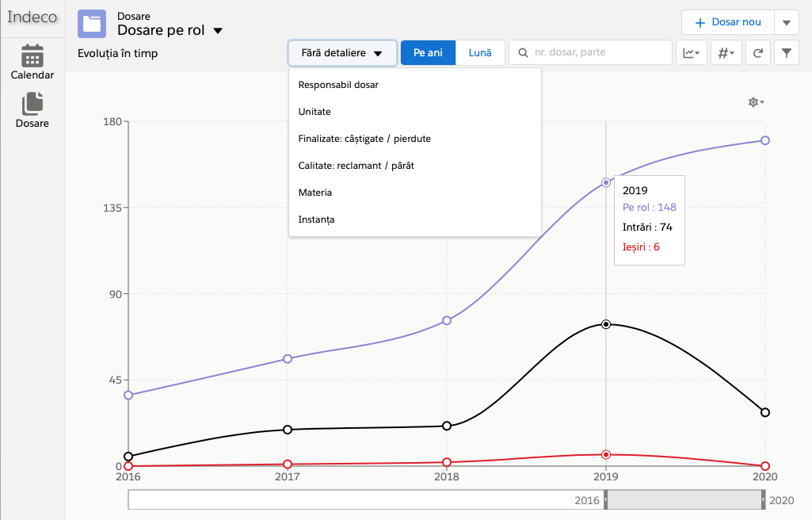Screen dimensions: 812x520
Task: Open the Dosare sidebar icon
Action: pos(32,109)
